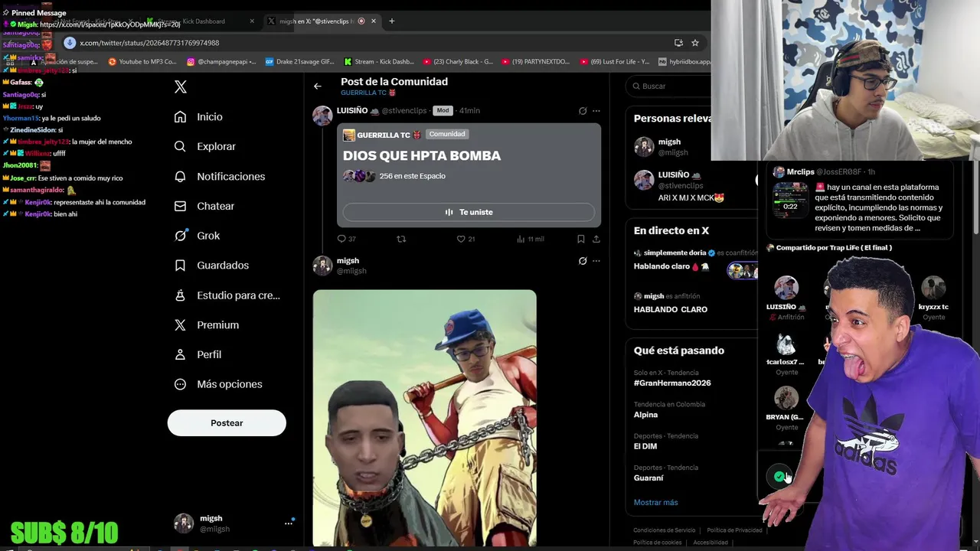Bookmark this page with star icon

click(695, 43)
